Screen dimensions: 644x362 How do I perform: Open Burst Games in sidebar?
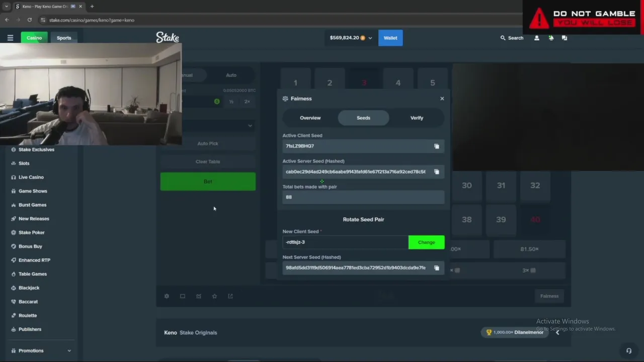tap(32, 205)
